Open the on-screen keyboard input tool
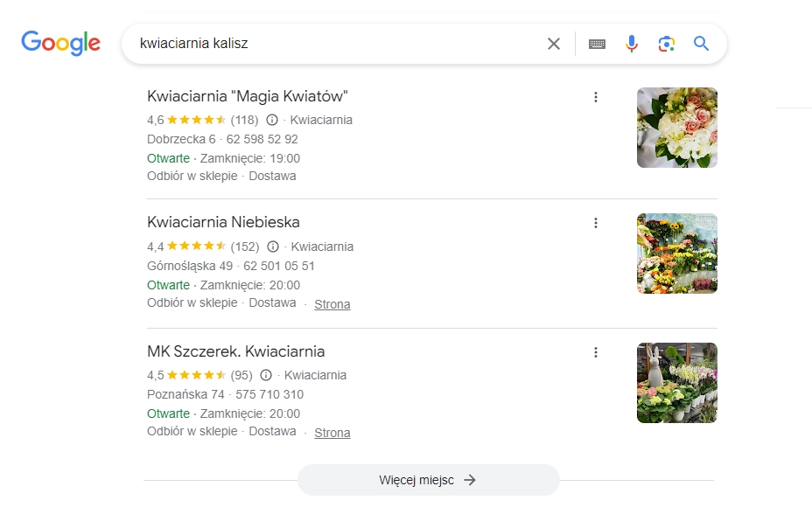 pos(598,44)
